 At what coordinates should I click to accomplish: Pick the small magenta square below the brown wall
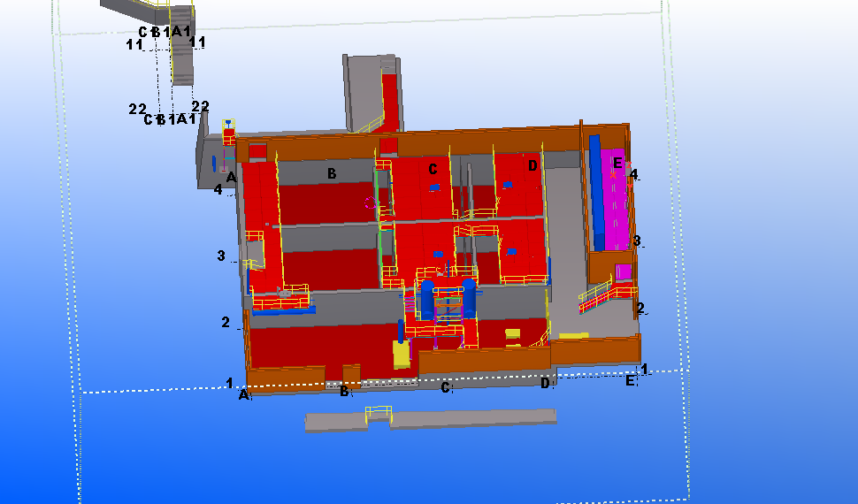click(624, 272)
